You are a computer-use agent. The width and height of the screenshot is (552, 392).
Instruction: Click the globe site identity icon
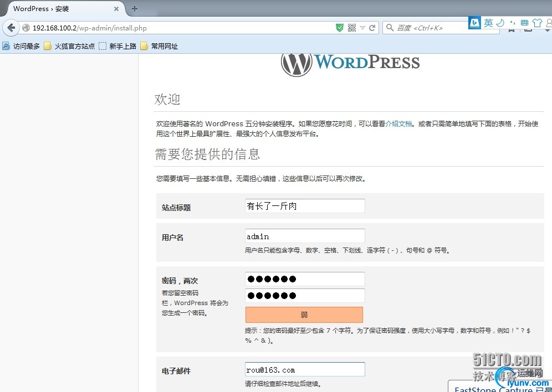tap(25, 28)
